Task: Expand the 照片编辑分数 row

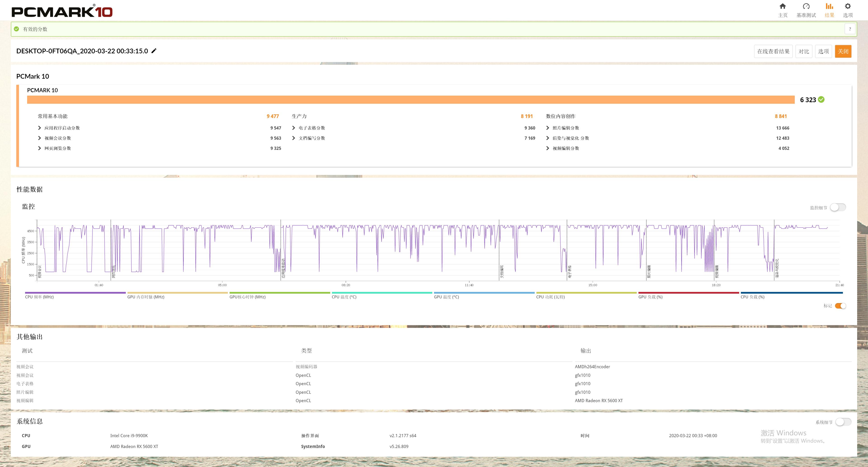Action: (548, 128)
